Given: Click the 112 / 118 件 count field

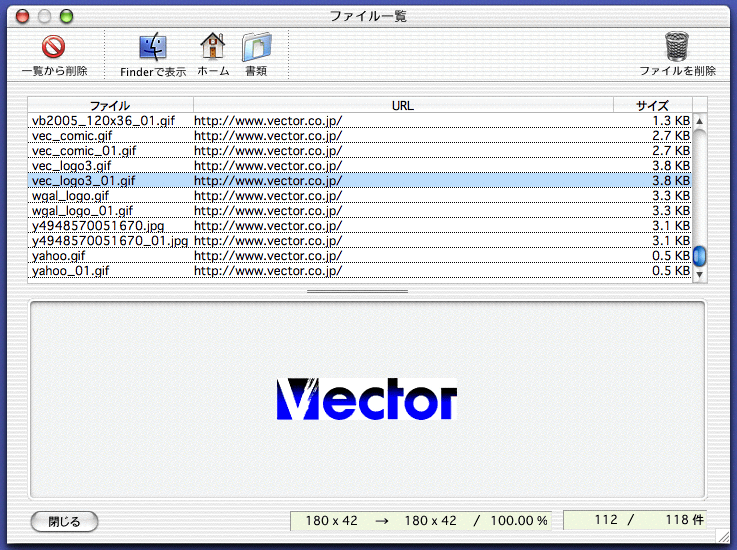Looking at the screenshot, I should 635,520.
